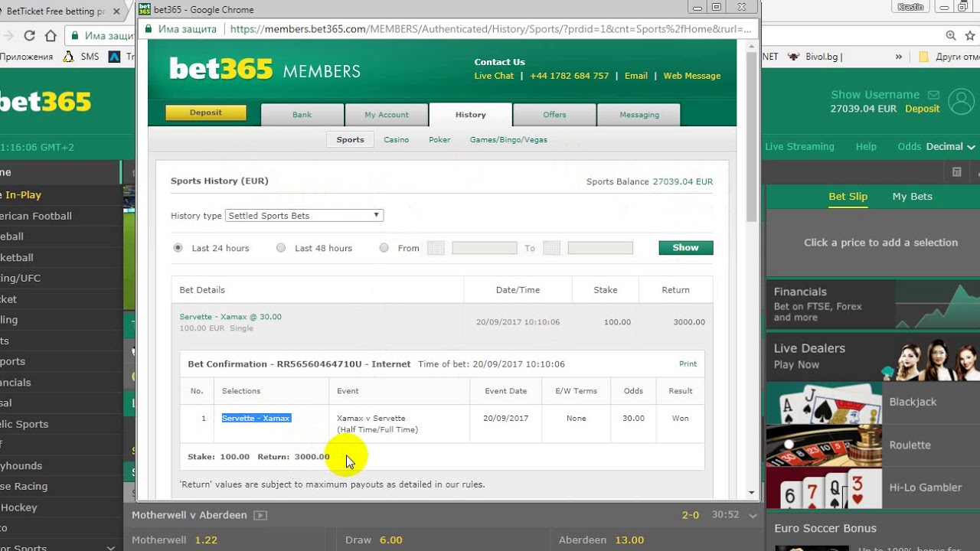Open the yellow bookmarks folder
Screen dimensions: 980x551
tap(923, 57)
